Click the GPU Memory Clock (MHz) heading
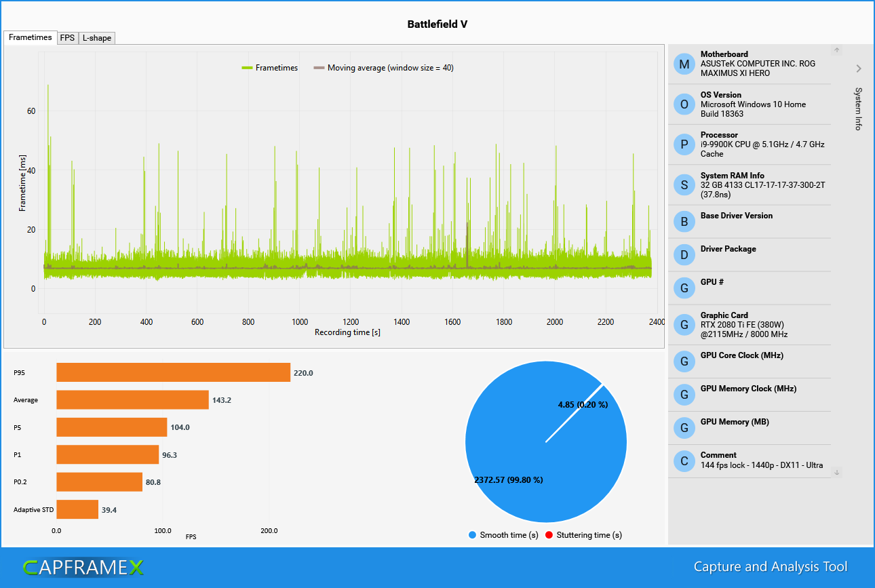This screenshot has width=875, height=588. click(749, 389)
